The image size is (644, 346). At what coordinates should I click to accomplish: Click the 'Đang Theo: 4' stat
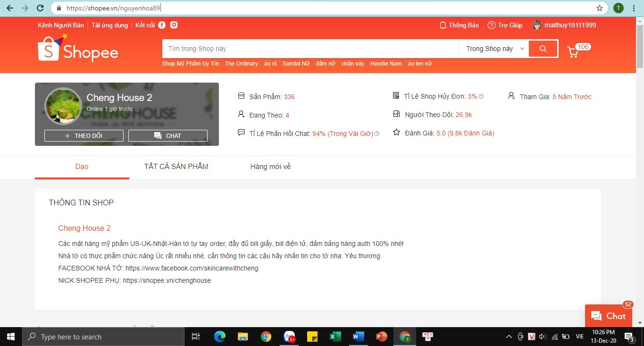coord(264,115)
